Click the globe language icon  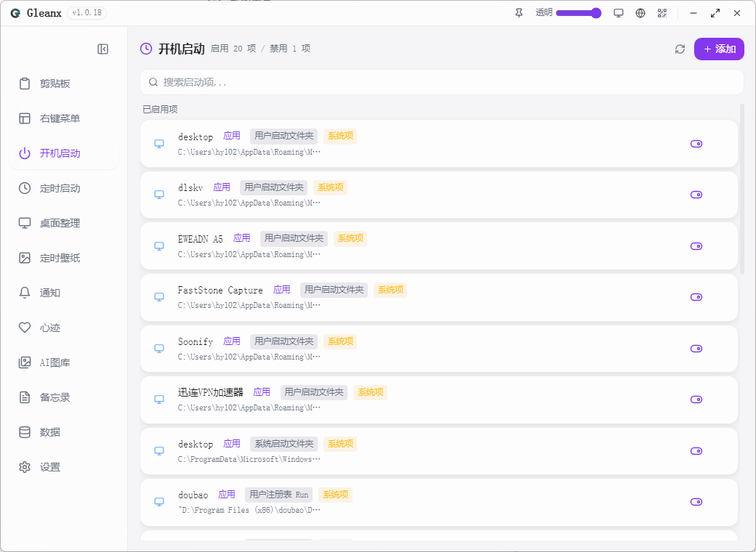click(x=640, y=13)
